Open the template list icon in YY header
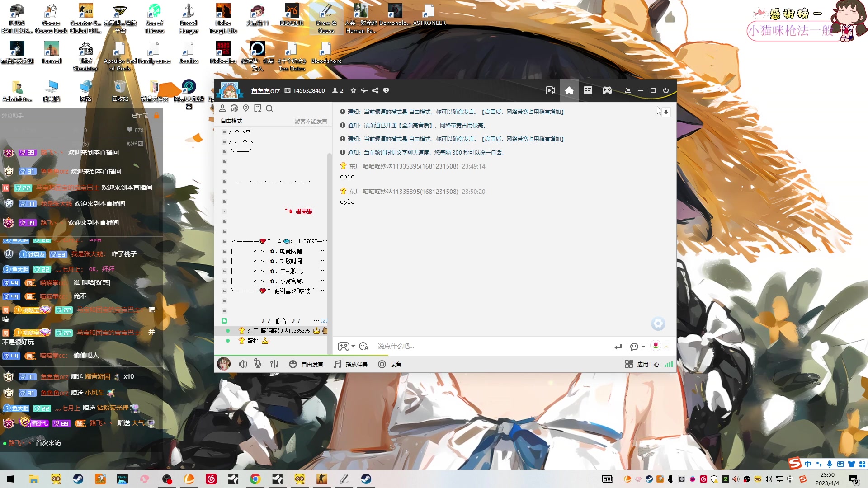The height and width of the screenshot is (488, 868). pos(588,90)
